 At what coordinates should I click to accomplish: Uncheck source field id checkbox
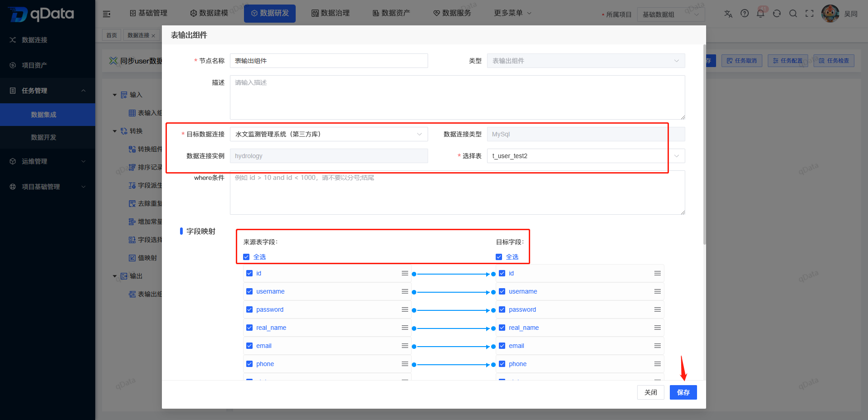[x=249, y=273]
